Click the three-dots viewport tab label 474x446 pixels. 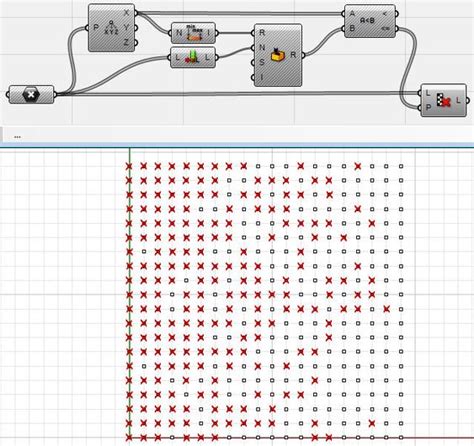(18, 137)
